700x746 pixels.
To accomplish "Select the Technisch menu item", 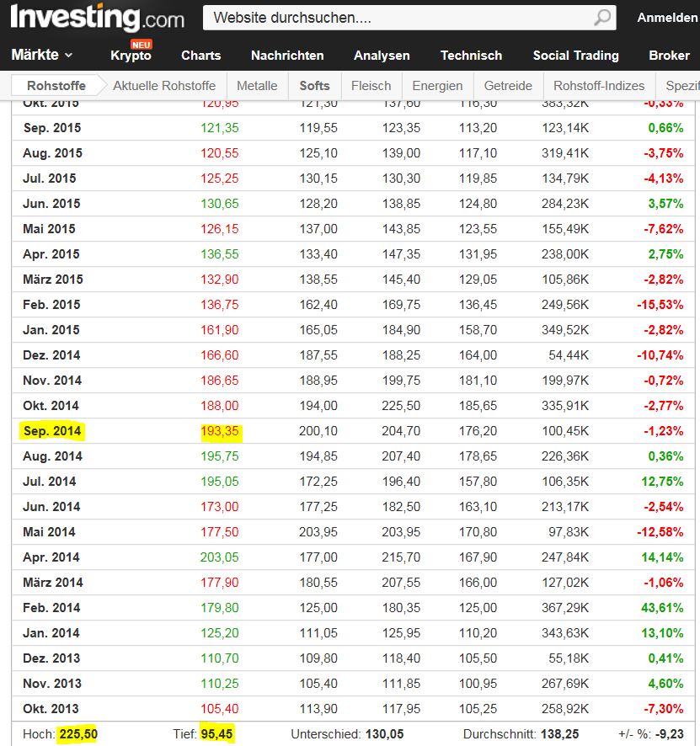I will (471, 56).
